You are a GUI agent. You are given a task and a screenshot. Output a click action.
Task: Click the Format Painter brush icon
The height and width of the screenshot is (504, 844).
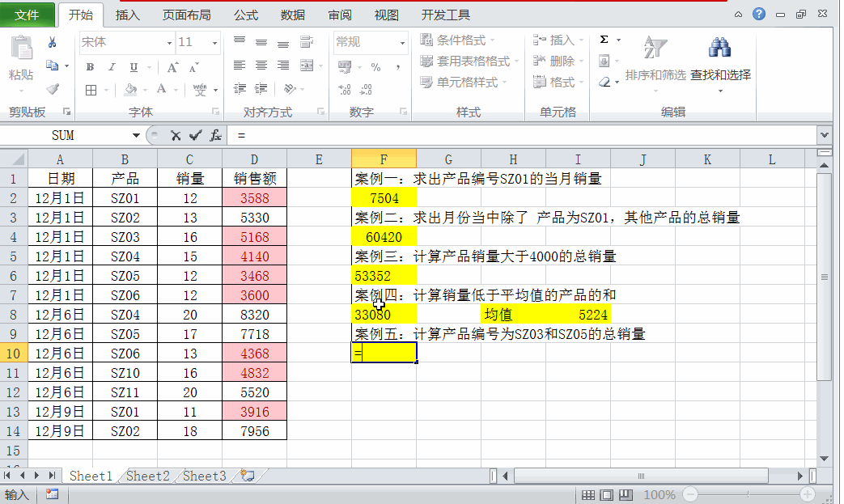pyautogui.click(x=53, y=89)
